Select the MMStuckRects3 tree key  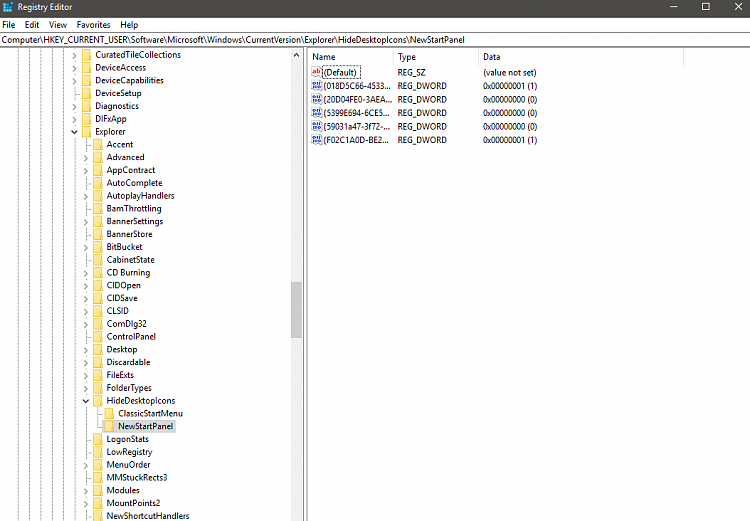coord(137,477)
